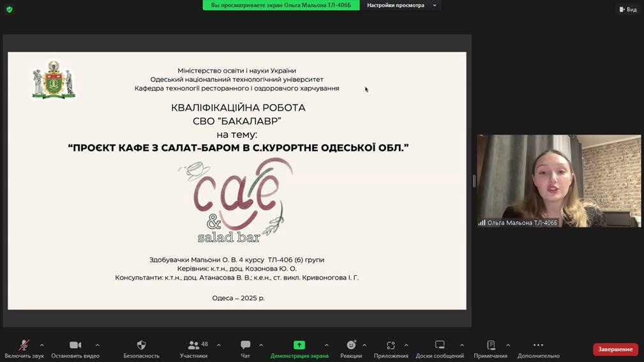Click slide title about ПРОЄКТ КАФЕ З САЛАТ-БАРОМ
Image resolution: width=644 pixels, height=362 pixels.
[238, 147]
